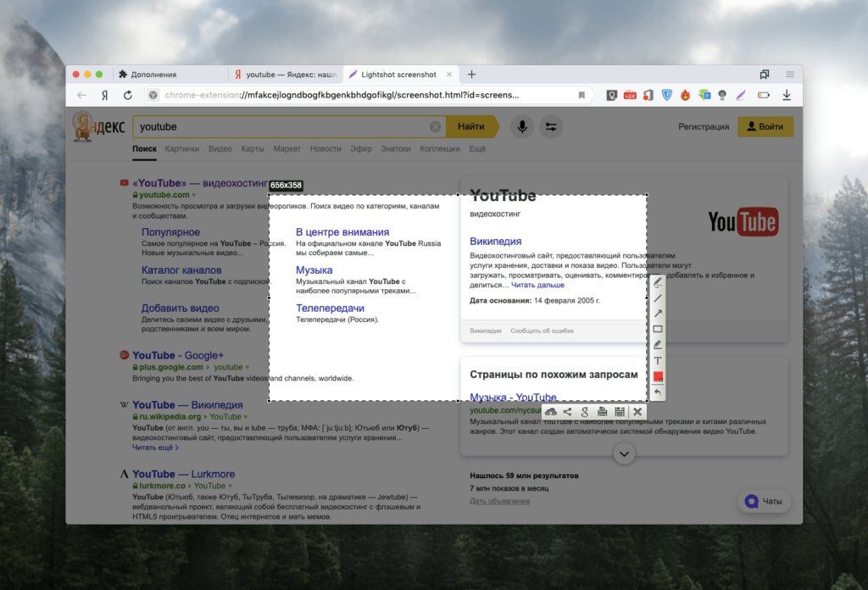Select the arrow drawing tool
Screen dimensions: 868x590
(x=658, y=314)
